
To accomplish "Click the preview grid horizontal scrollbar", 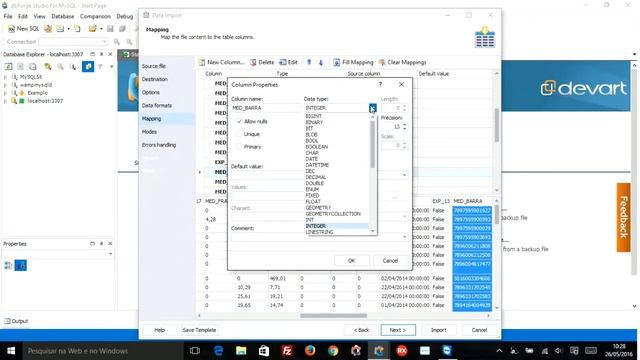I will (x=333, y=316).
